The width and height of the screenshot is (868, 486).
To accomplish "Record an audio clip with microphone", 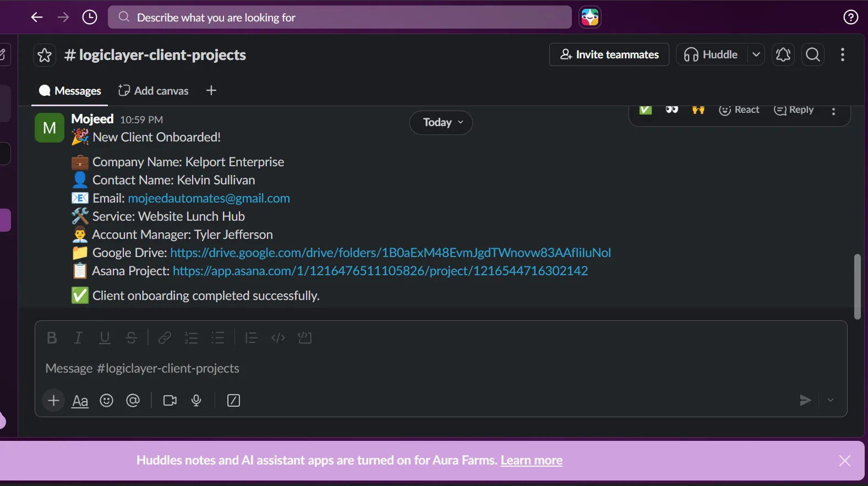I will click(x=196, y=401).
